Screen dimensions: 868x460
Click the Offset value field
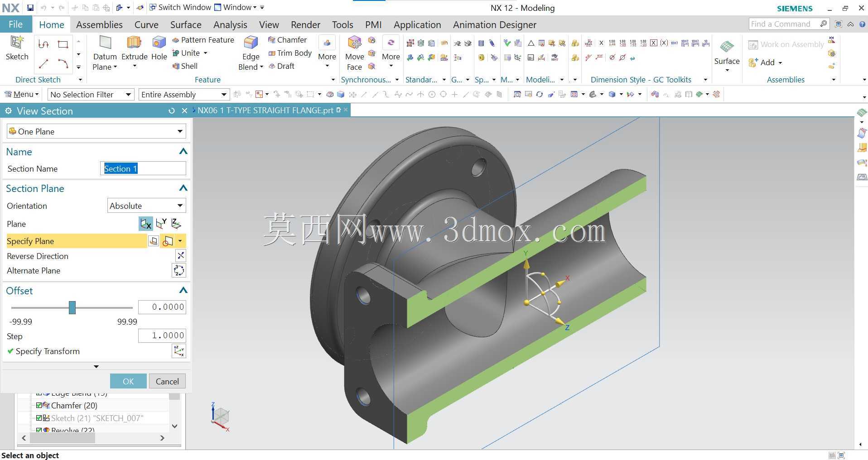162,307
